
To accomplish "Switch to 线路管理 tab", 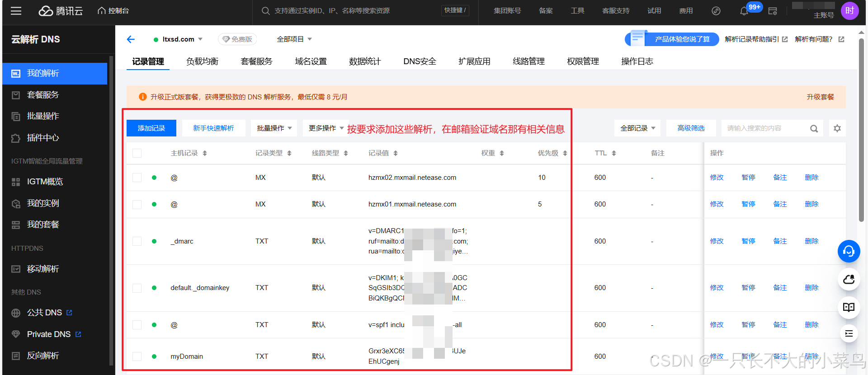I will coord(528,61).
